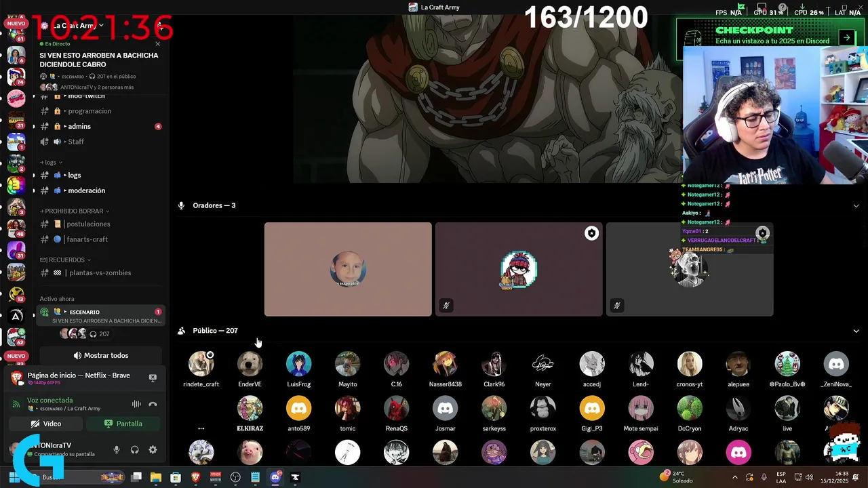Image resolution: width=868 pixels, height=488 pixels.
Task: Toggle noise suppression waveform icon
Action: click(x=136, y=404)
